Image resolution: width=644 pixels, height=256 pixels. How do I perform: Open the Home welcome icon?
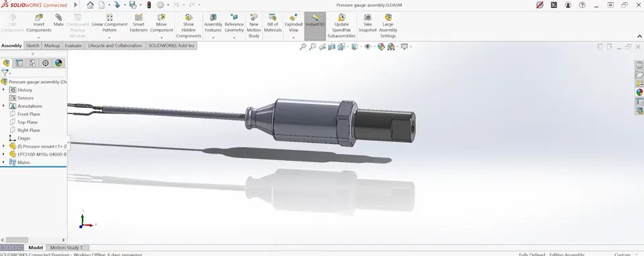tap(91, 5)
